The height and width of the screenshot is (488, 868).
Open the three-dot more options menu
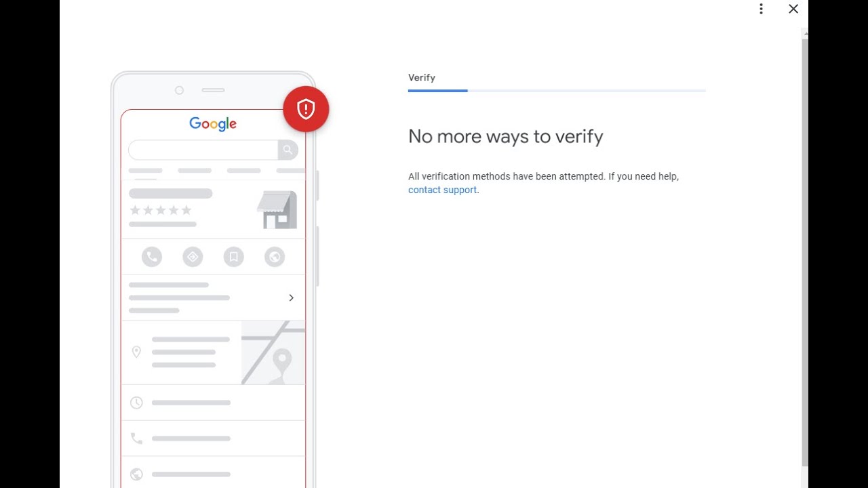(x=761, y=9)
